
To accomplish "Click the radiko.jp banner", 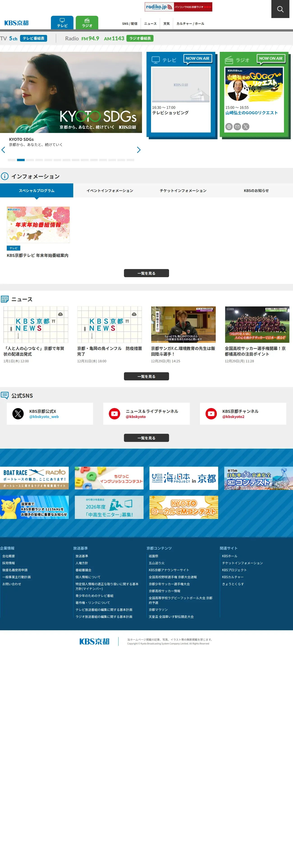I will tap(178, 7).
